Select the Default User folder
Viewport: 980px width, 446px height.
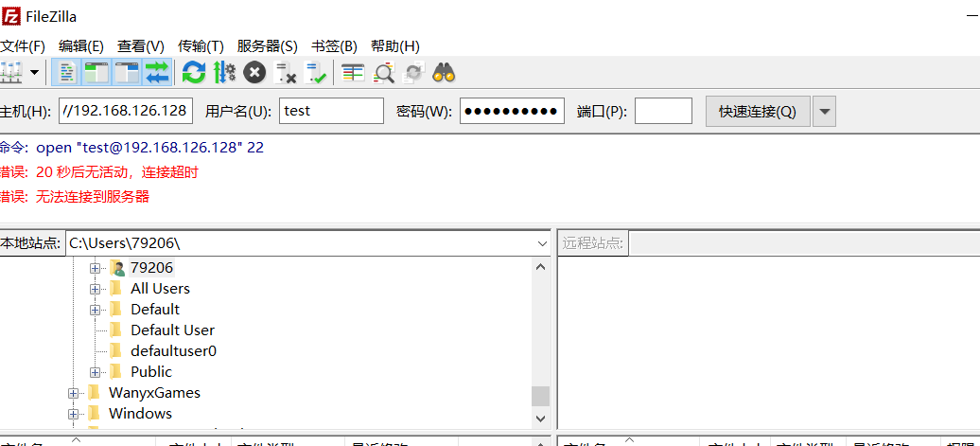pos(172,330)
